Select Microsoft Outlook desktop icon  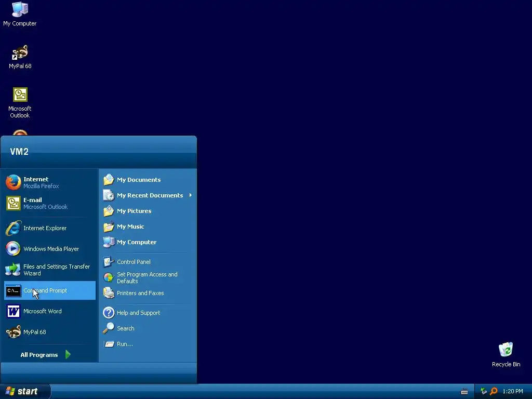coord(20,103)
